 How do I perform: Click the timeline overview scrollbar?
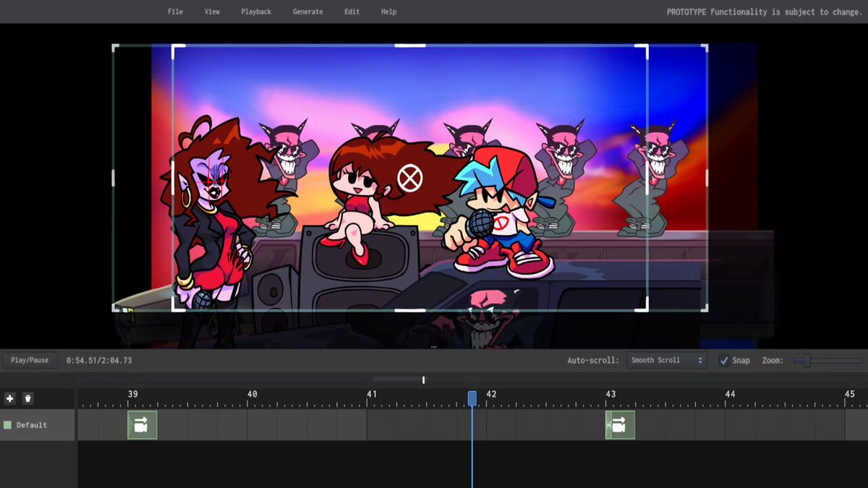coord(399,379)
